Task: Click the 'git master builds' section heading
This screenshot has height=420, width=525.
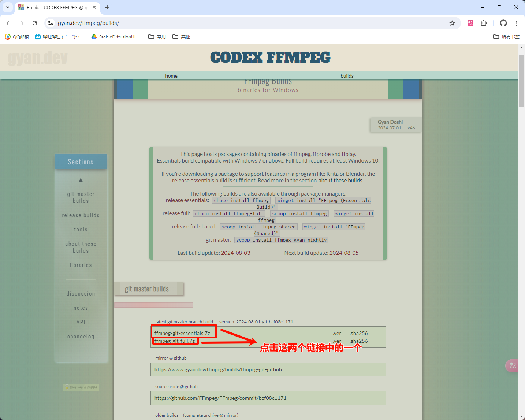Action: click(x=147, y=289)
